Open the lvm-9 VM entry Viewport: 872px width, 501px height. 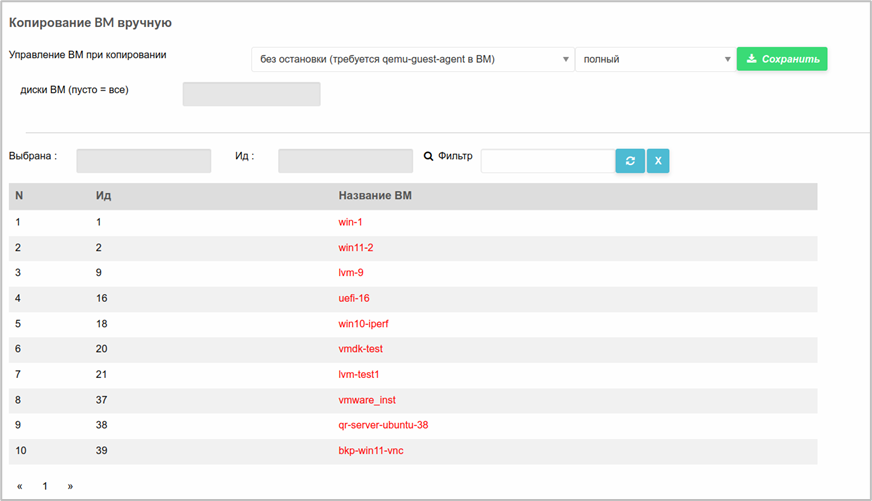351,272
